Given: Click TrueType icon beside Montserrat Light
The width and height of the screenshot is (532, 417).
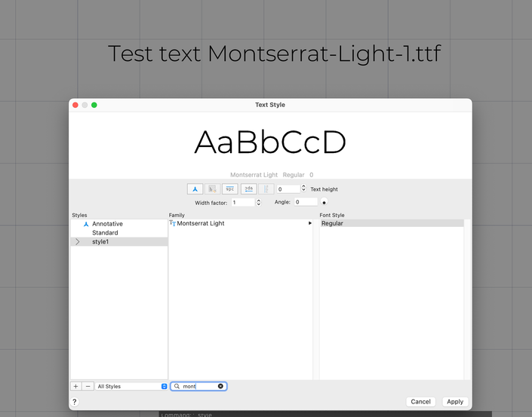Looking at the screenshot, I should (172, 223).
